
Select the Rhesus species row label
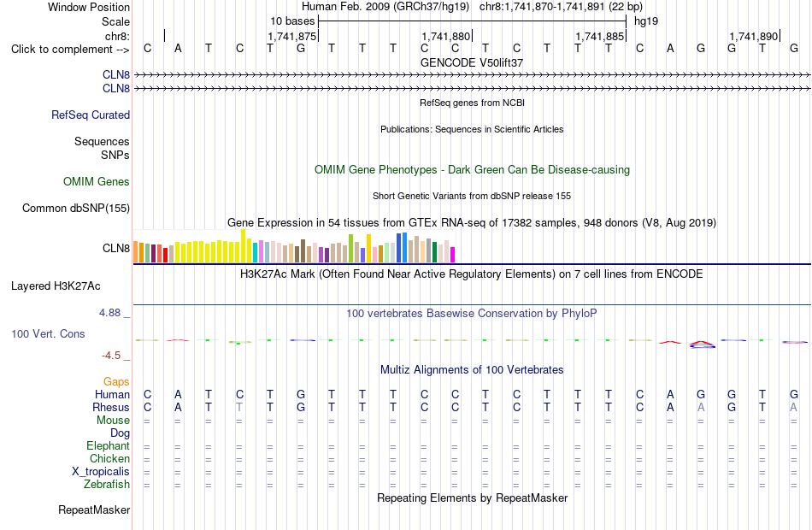[x=111, y=408]
